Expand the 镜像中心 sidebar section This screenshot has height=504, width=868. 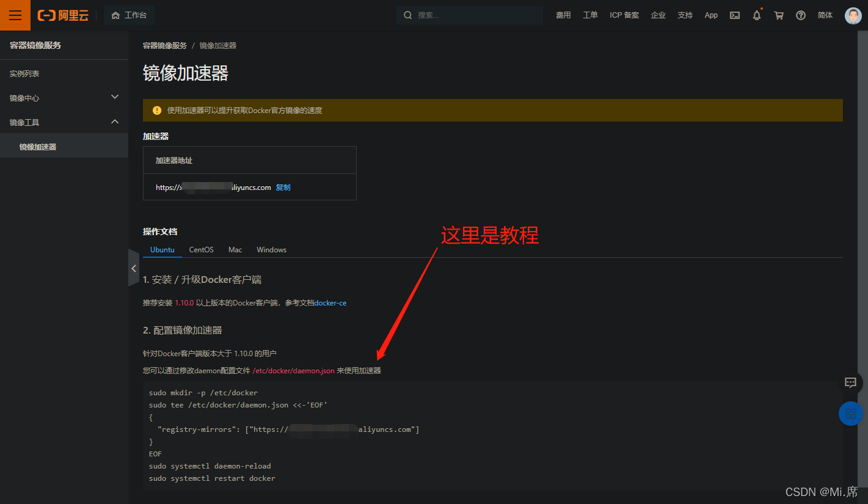[64, 98]
